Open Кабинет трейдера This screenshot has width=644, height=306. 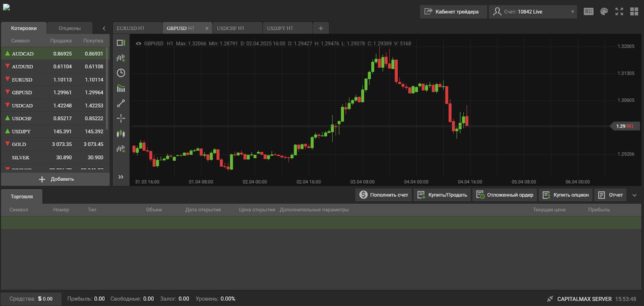point(453,12)
